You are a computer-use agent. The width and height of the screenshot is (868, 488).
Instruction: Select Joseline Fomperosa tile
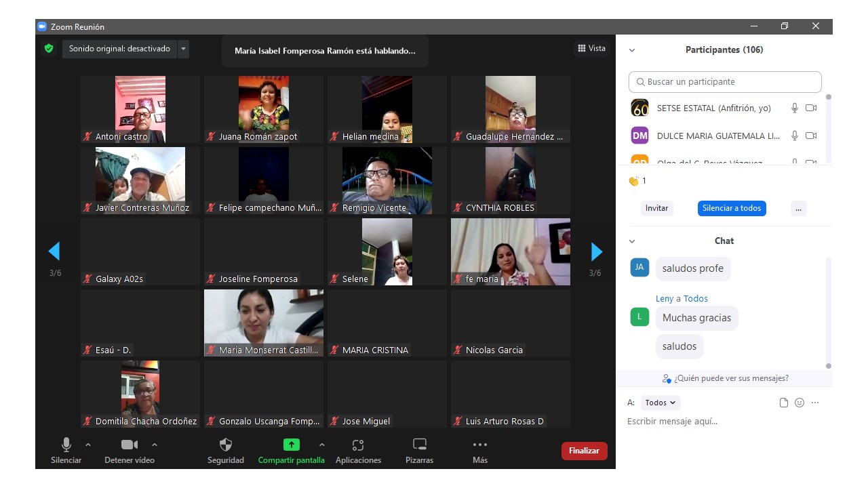264,251
